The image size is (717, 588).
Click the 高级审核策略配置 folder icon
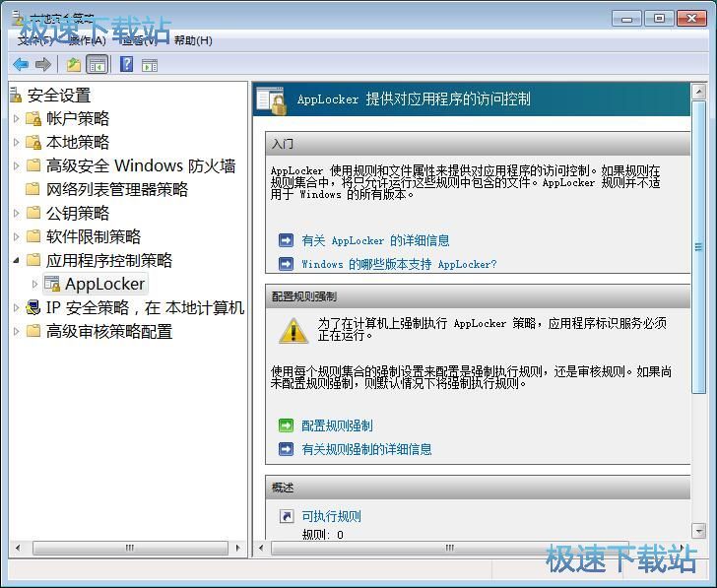coord(33,331)
